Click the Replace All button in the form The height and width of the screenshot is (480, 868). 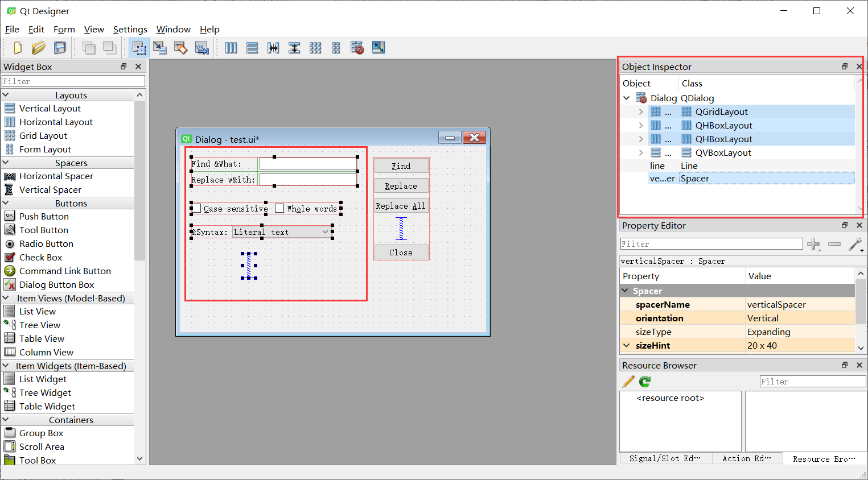tap(401, 206)
